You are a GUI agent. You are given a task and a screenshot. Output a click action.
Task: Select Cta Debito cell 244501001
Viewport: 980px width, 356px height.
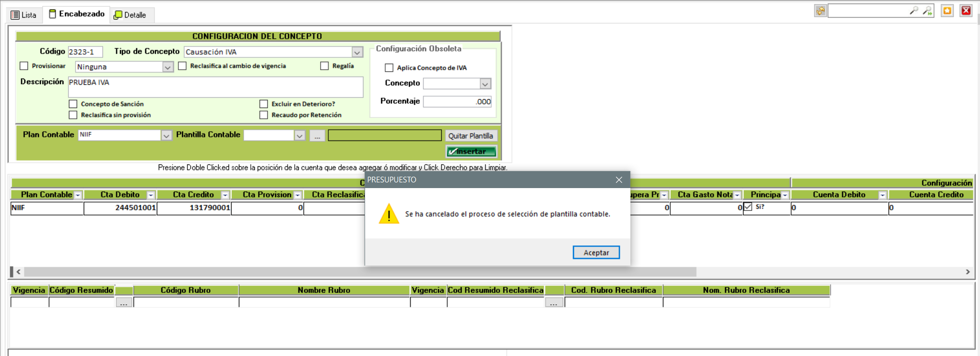point(120,208)
